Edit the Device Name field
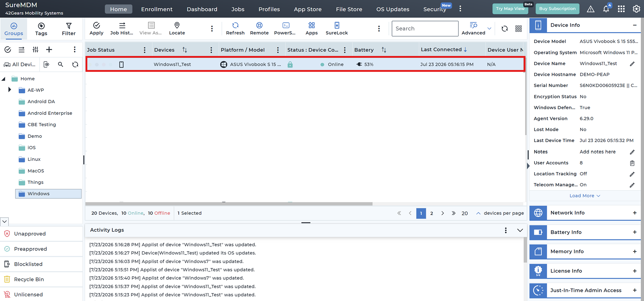Viewport: 644px width, 301px height. coord(632,64)
